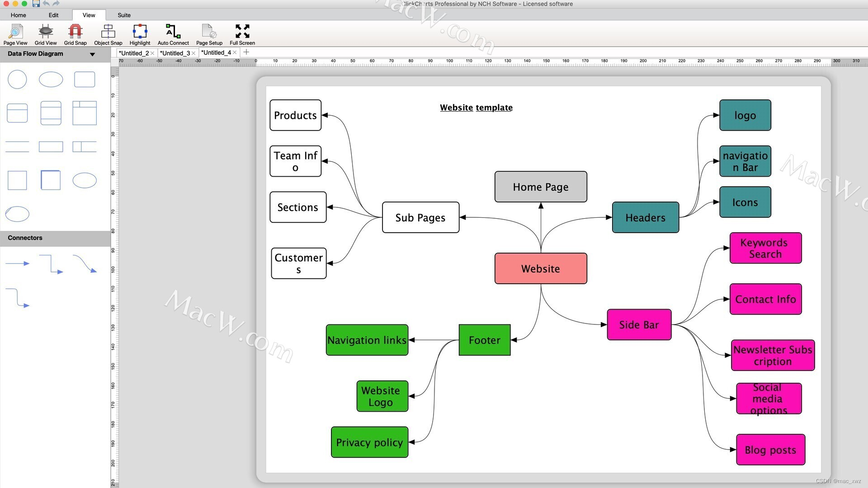This screenshot has height=488, width=868.
Task: Click the Sections box
Action: (298, 207)
